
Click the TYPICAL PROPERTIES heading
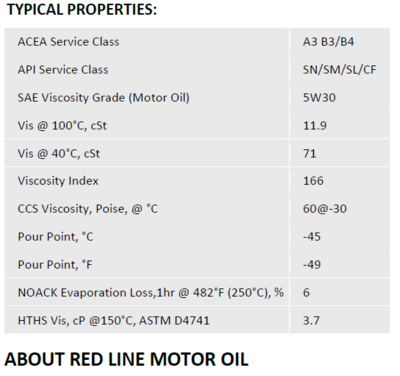pyautogui.click(x=81, y=9)
